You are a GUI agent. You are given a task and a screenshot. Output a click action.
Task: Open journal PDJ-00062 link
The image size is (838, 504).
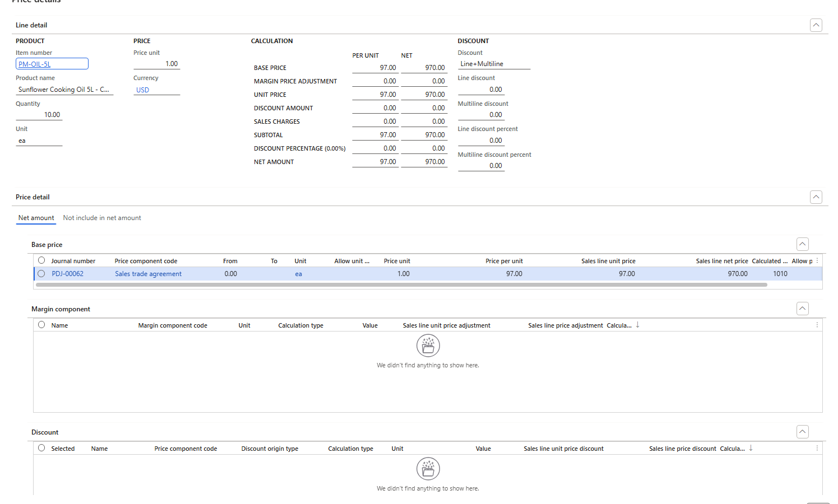[67, 274]
